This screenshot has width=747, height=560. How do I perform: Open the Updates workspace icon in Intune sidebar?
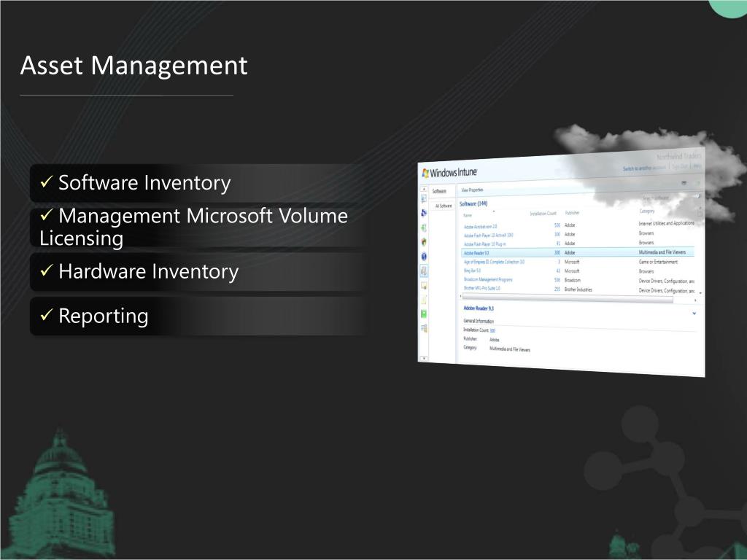pos(424,227)
